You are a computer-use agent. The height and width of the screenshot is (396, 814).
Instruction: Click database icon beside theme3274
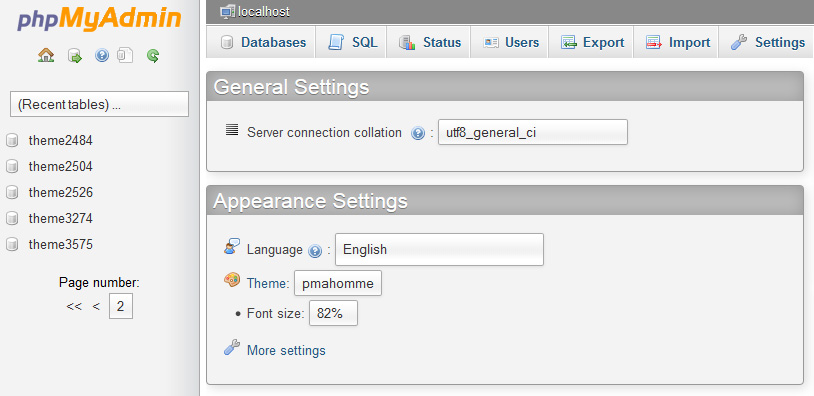coord(12,218)
